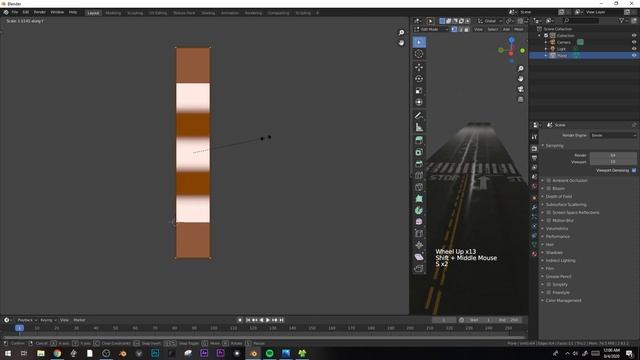The width and height of the screenshot is (640, 360).
Task: Open the Edit Mode dropdown
Action: click(431, 29)
